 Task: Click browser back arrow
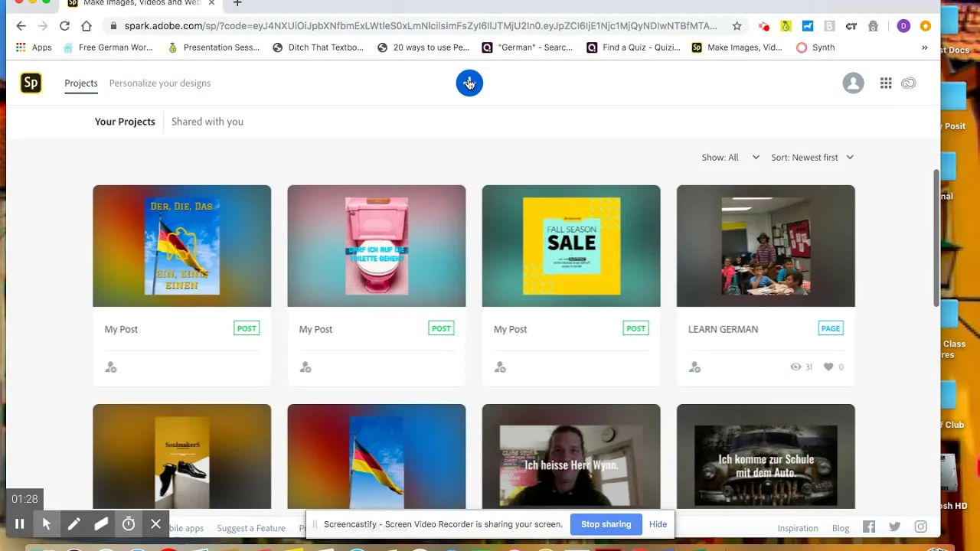tap(21, 26)
